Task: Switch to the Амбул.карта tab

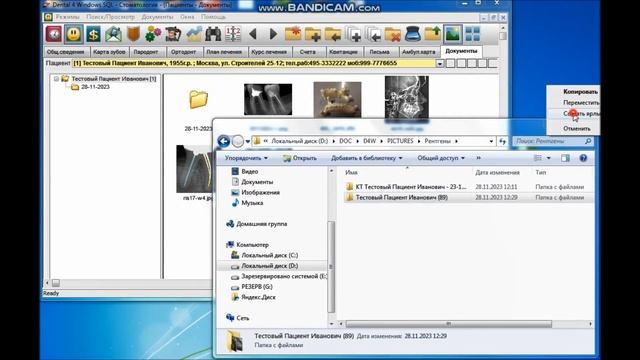Action: tap(418, 52)
